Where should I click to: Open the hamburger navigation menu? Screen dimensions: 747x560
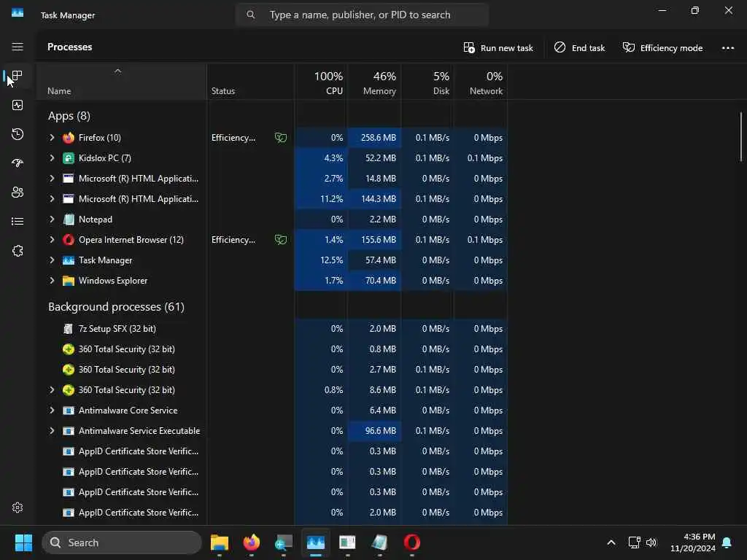(x=18, y=47)
